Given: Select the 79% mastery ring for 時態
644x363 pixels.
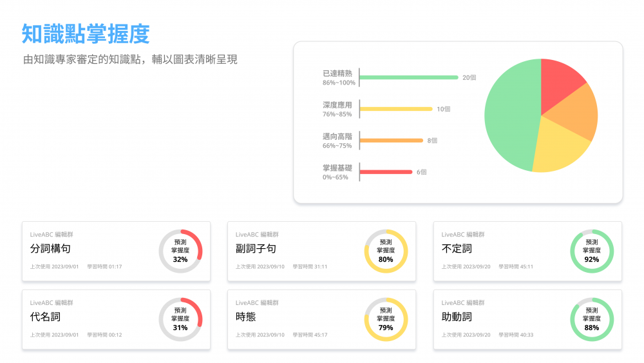Looking at the screenshot, I should (386, 319).
